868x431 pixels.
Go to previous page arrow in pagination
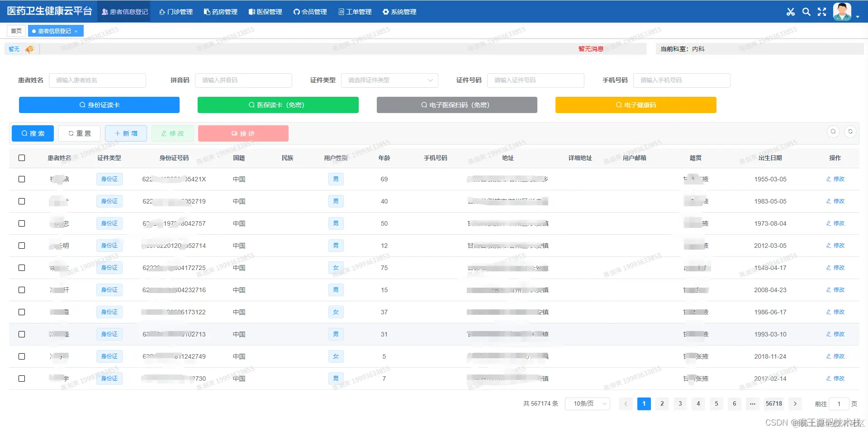[x=626, y=404]
